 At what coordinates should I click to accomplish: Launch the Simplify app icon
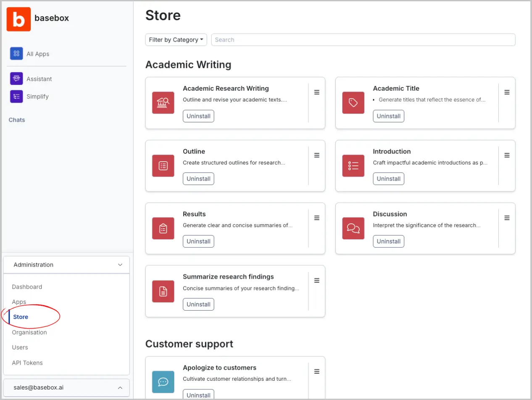16,97
